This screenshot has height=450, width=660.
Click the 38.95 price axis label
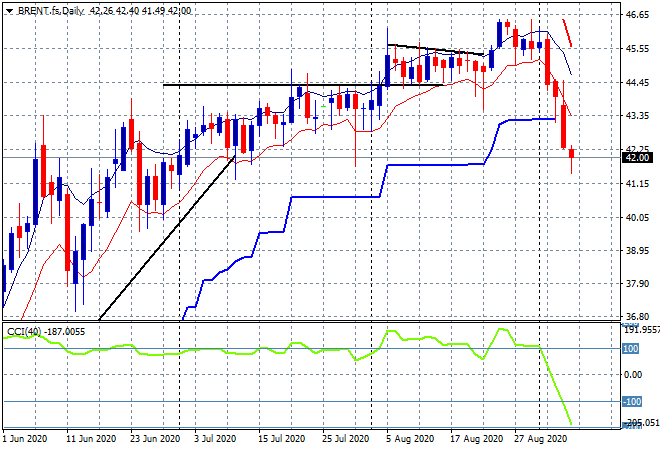click(x=637, y=250)
